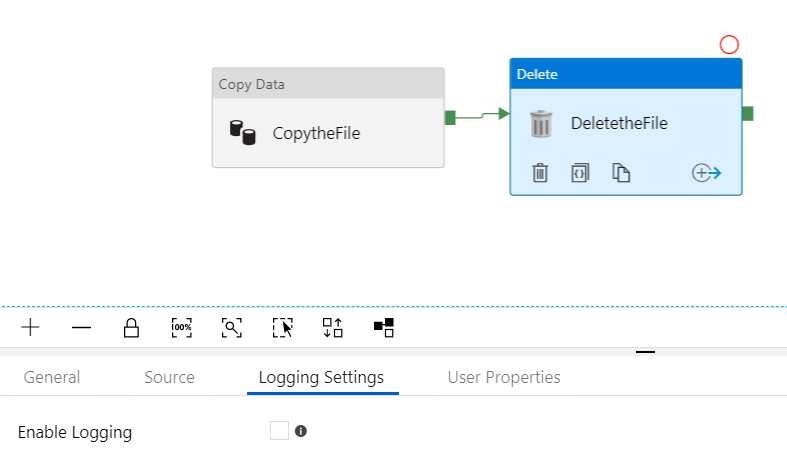Clone the DeletetheFile activity
787x458 pixels.
[621, 173]
